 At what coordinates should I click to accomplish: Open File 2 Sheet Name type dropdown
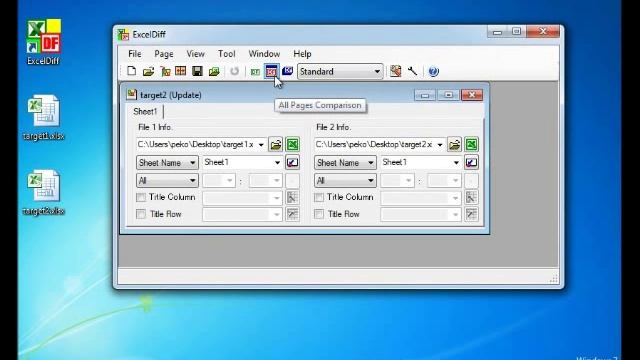345,162
